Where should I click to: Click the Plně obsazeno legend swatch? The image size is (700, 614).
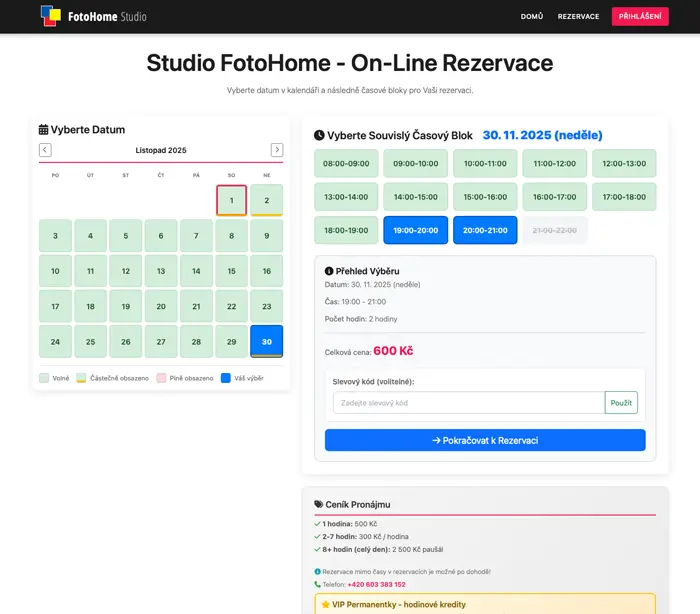click(x=161, y=378)
